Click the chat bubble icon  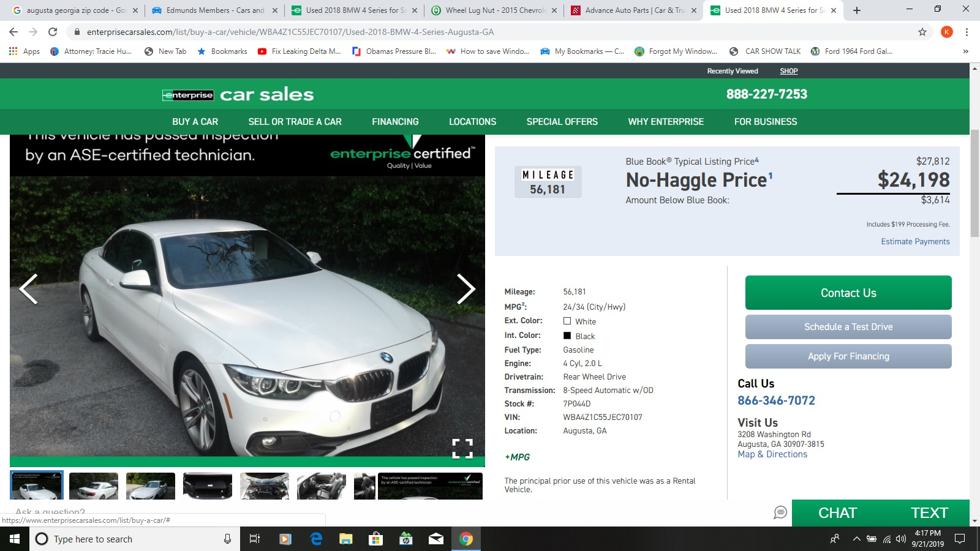click(x=780, y=512)
